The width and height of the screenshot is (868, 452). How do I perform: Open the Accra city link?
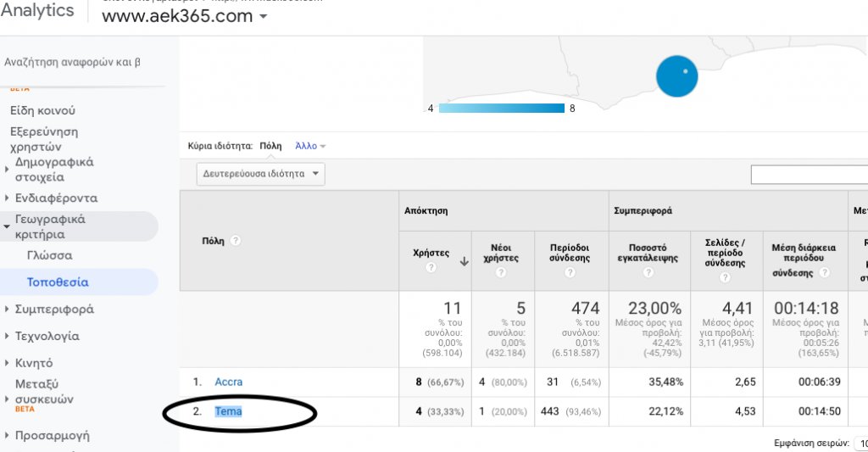pyautogui.click(x=228, y=382)
